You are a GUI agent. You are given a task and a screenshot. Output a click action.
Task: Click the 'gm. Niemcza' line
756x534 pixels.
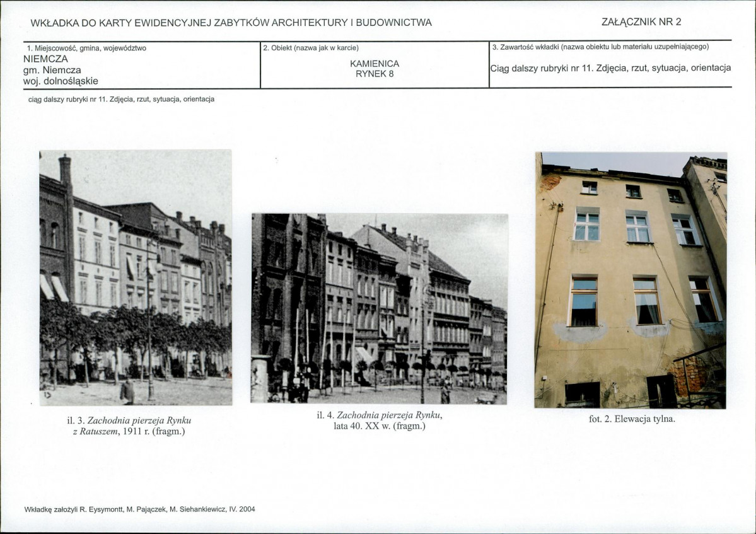point(52,70)
